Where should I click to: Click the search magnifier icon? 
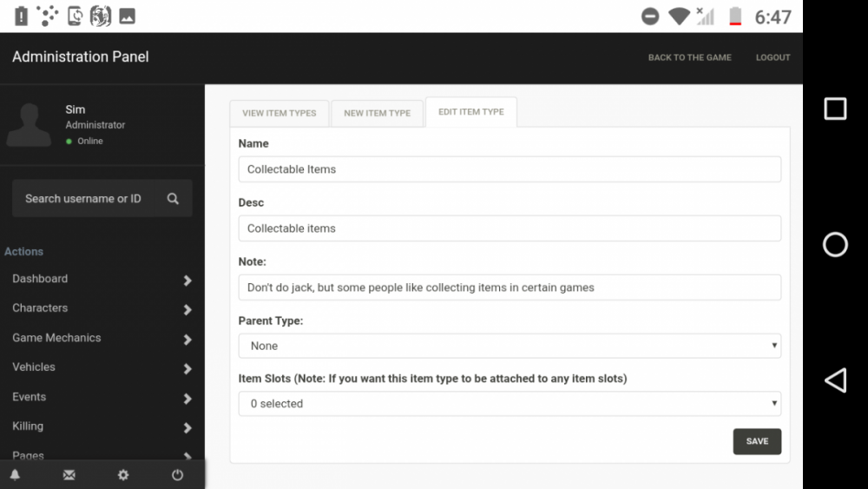173,199
